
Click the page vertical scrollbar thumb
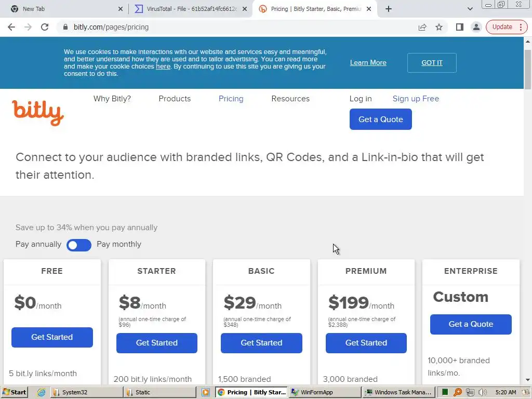click(x=528, y=70)
